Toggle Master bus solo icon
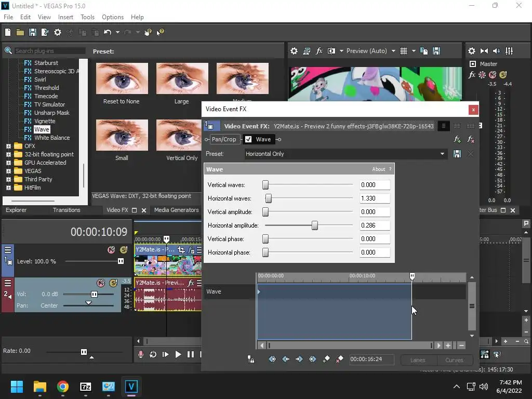Viewport: 532px width, 399px height. click(x=503, y=75)
